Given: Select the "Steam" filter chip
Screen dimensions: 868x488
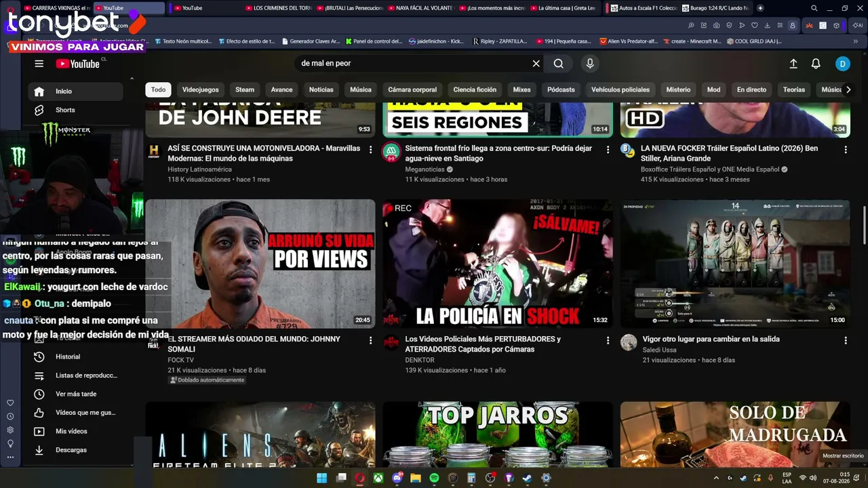Looking at the screenshot, I should [245, 89].
